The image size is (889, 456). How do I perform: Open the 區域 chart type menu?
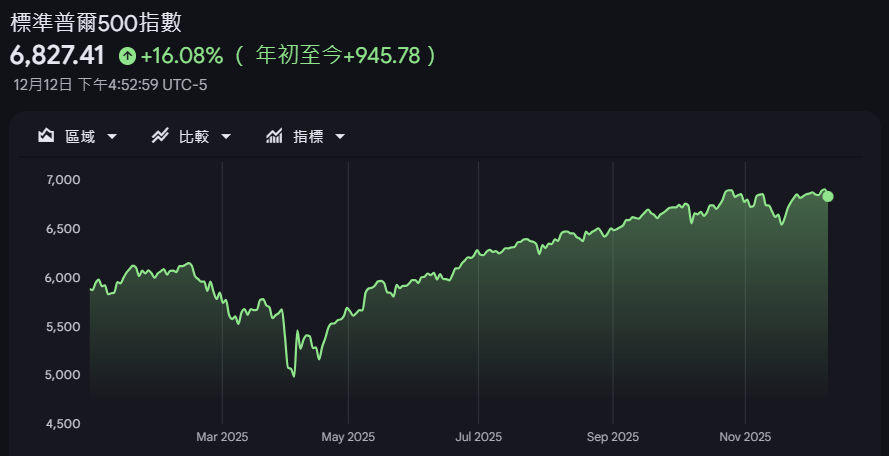(x=78, y=136)
